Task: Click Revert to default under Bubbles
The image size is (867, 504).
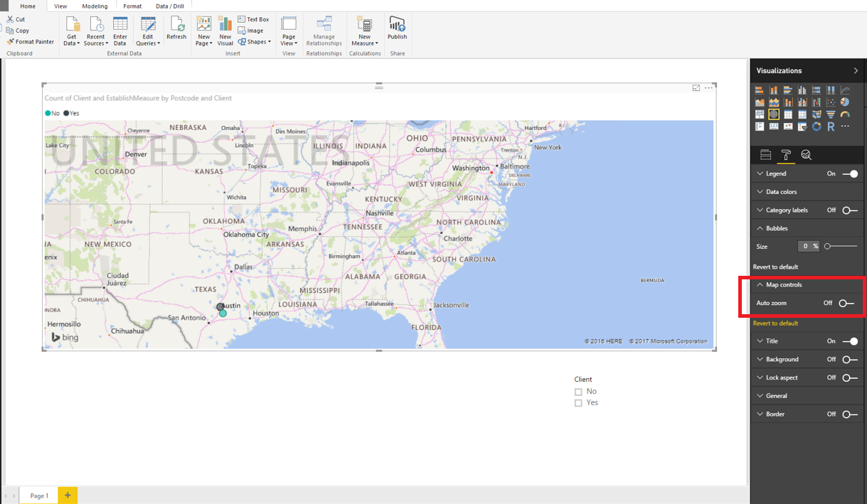Action: coord(775,267)
